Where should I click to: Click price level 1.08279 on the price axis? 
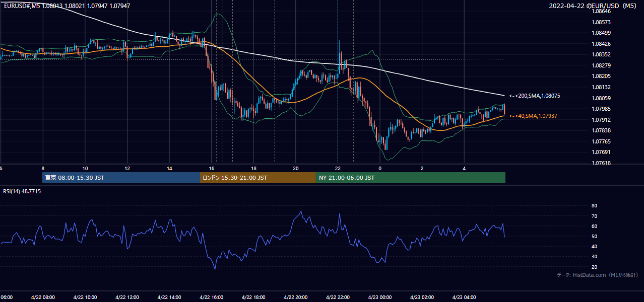click(x=602, y=65)
